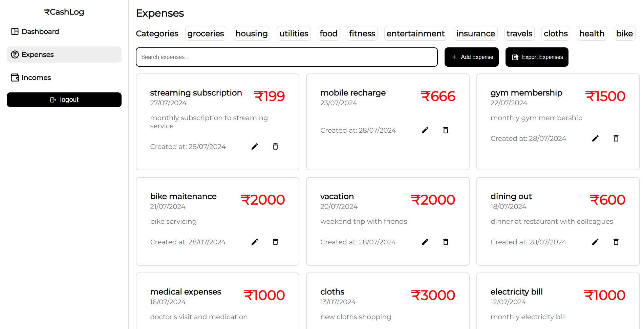The height and width of the screenshot is (329, 644).
Task: Edit the streaming subscription expense
Action: click(255, 147)
